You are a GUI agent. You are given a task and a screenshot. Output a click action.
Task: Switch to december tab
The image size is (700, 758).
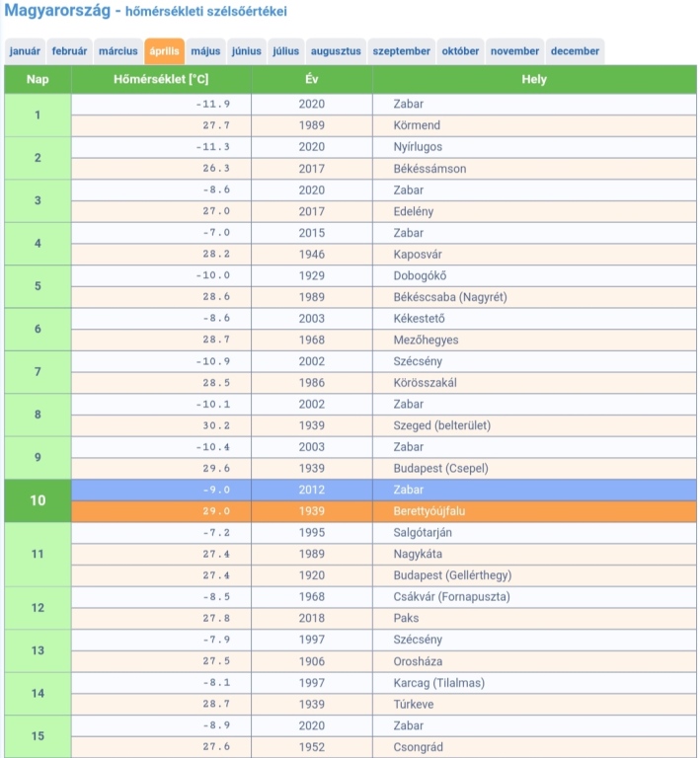coord(575,51)
